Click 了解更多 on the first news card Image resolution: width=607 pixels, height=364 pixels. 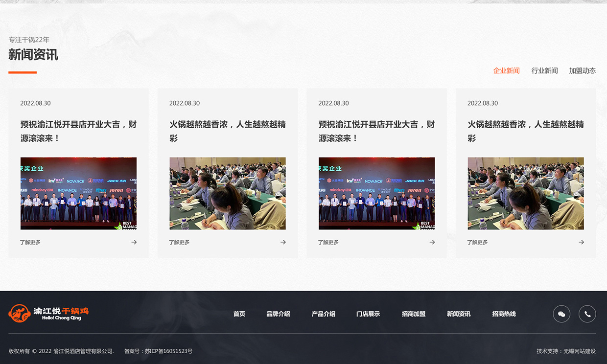[x=30, y=242]
